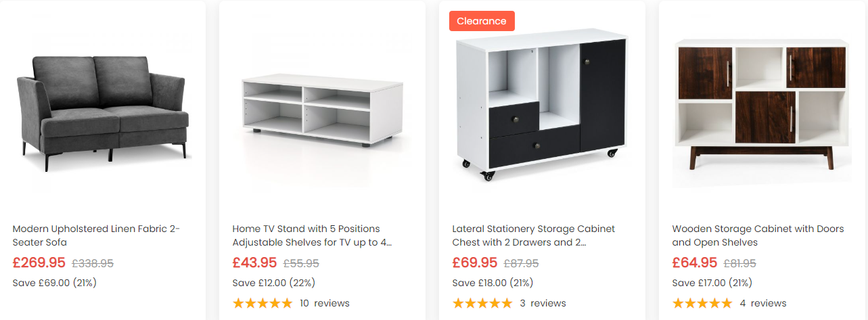Click the Wooden Storage Cabinet star rating
The height and width of the screenshot is (320, 868).
click(x=702, y=303)
